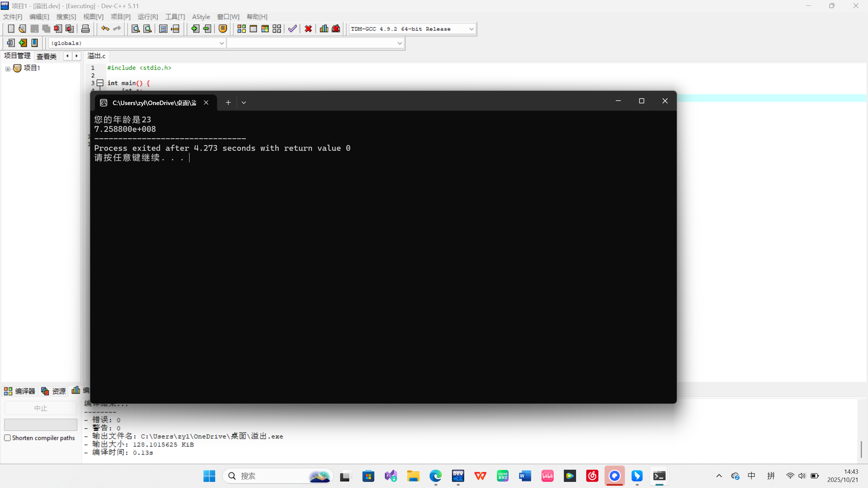
Task: Open the terminal new-tab dropdown chevron
Action: pos(244,103)
